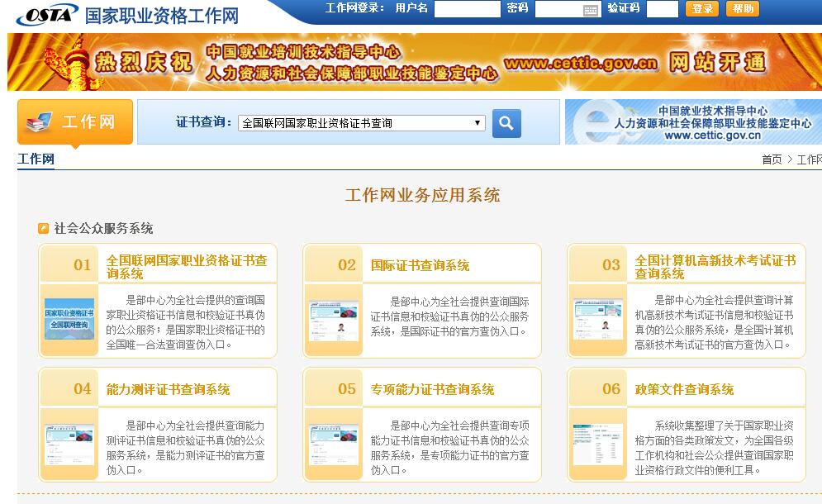This screenshot has height=504, width=822.
Task: Click the OSTA logo in header
Action: point(47,15)
